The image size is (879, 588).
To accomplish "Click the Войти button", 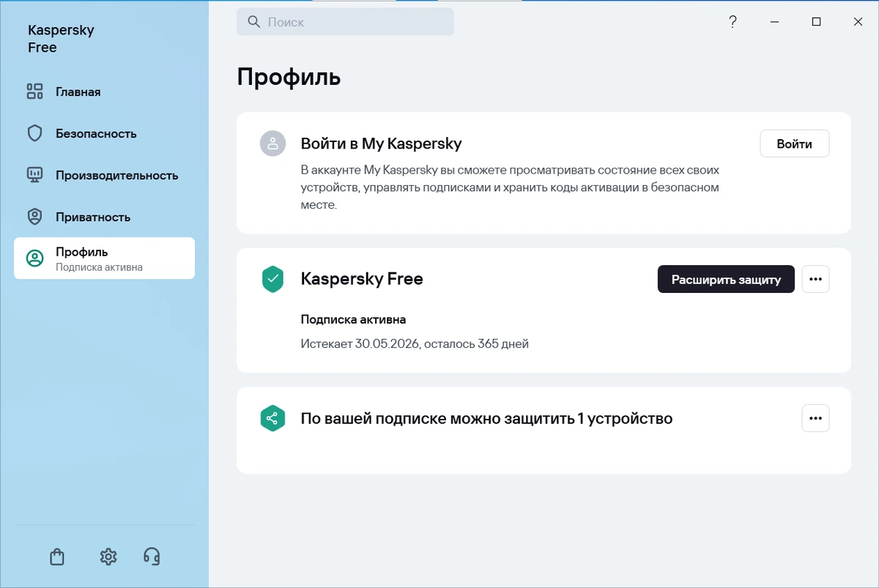I will (x=795, y=144).
